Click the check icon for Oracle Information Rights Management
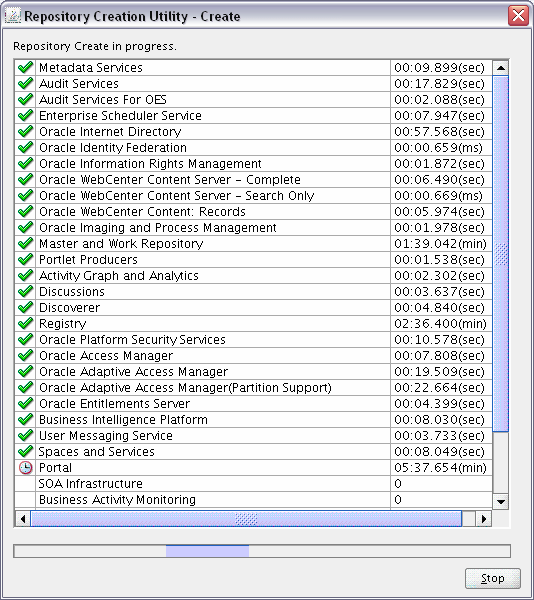This screenshot has height=600, width=534. point(25,164)
